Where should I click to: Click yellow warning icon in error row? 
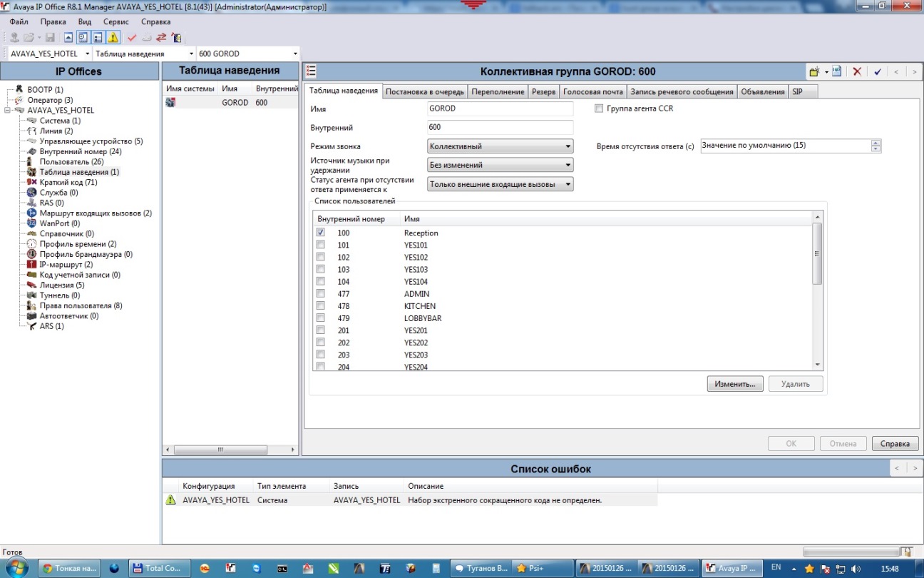pyautogui.click(x=170, y=500)
